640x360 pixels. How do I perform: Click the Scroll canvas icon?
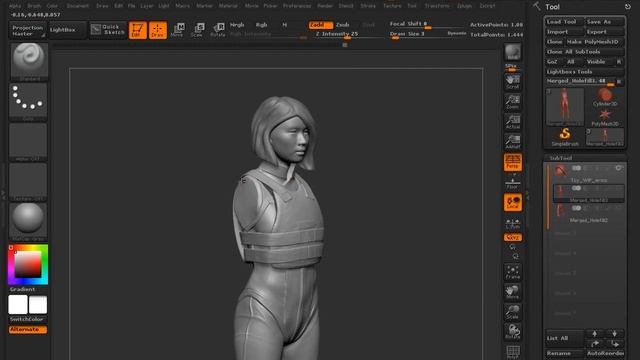coord(513,82)
